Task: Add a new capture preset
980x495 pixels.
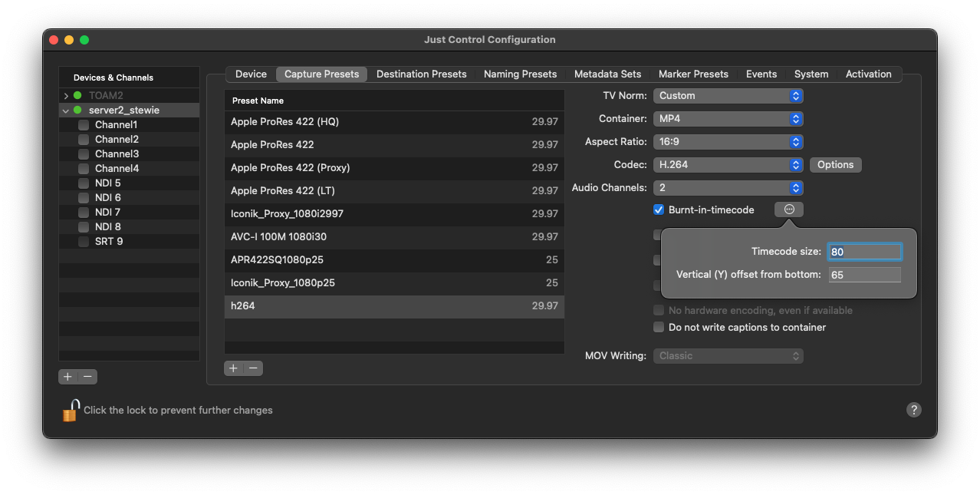Action: pos(234,368)
